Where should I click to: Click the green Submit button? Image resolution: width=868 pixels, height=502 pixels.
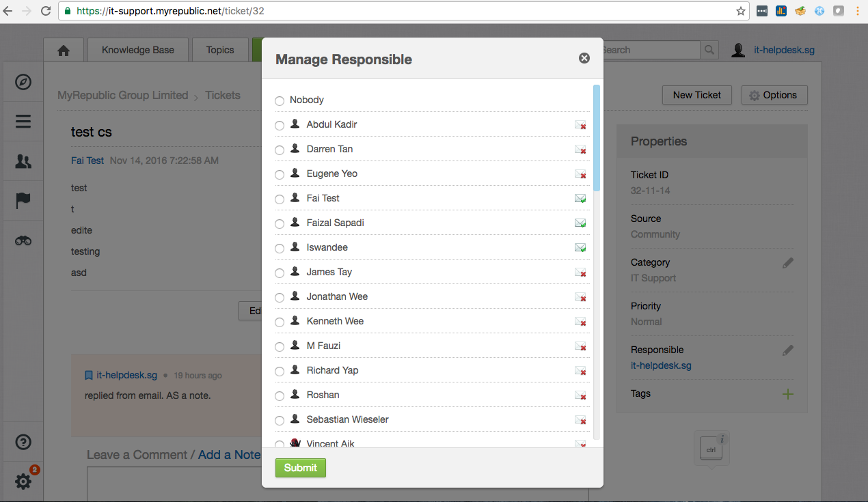301,468
